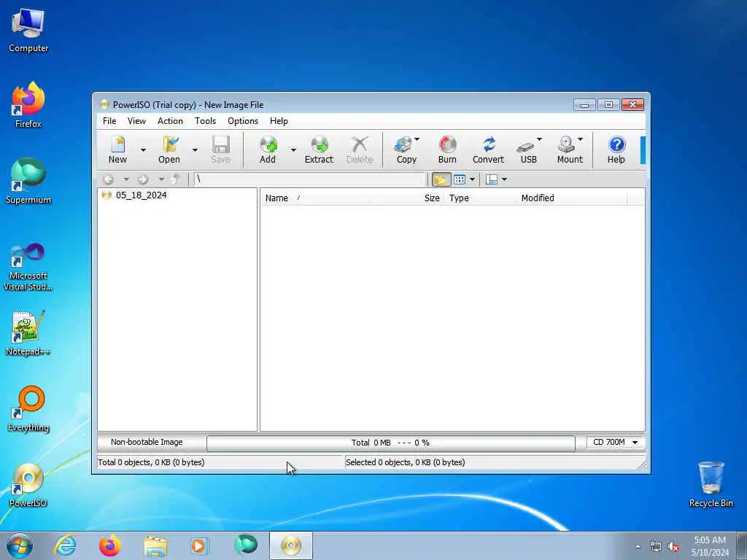Open the Supermium desktop shortcut
Viewport: 747px width, 560px height.
pos(28,182)
